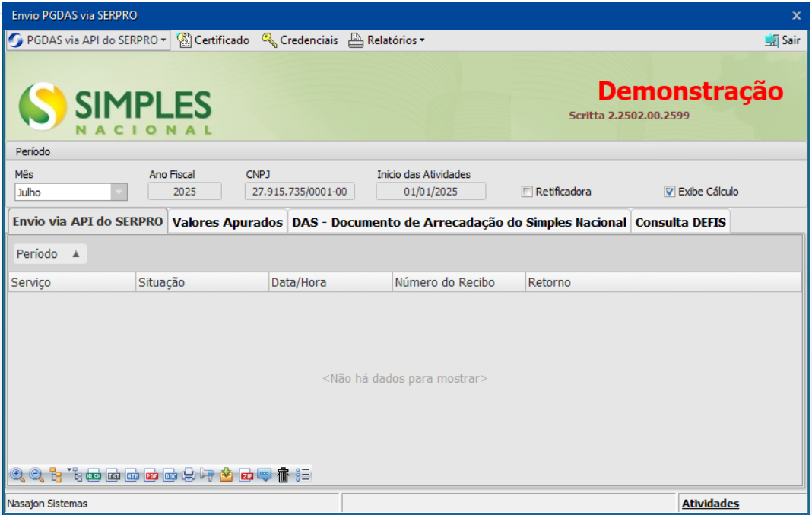
Task: Click the Certificado toolbar button
Action: coord(214,40)
